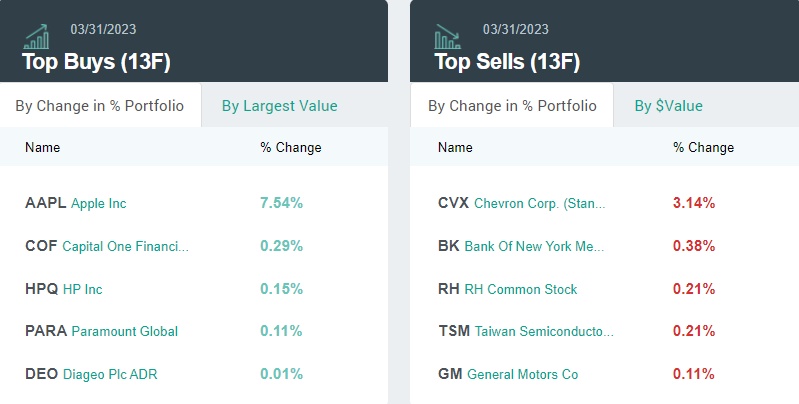Open GM General Motors Co link
799x404 pixels.
[x=508, y=374]
